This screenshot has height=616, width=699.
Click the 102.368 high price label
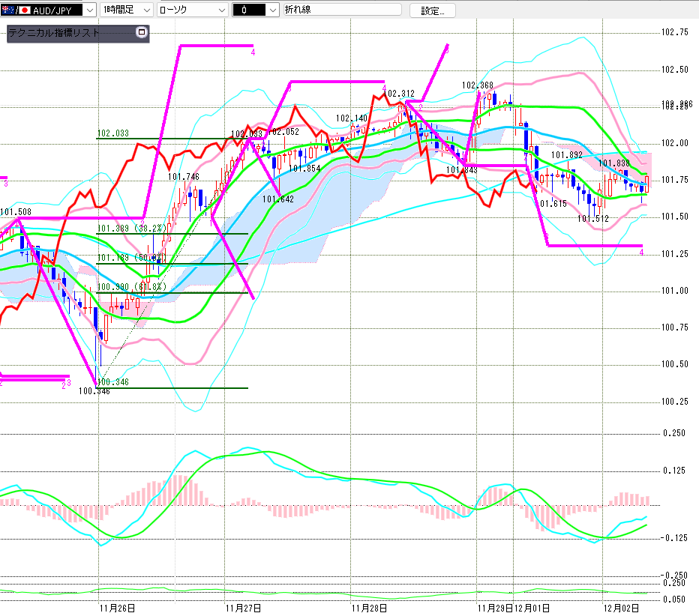coord(478,85)
